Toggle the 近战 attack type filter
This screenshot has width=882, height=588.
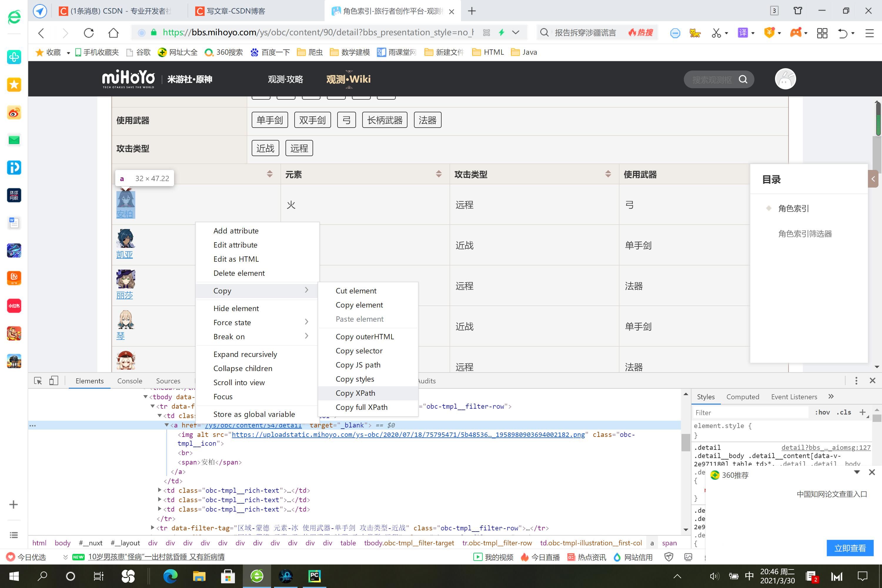[x=265, y=148]
